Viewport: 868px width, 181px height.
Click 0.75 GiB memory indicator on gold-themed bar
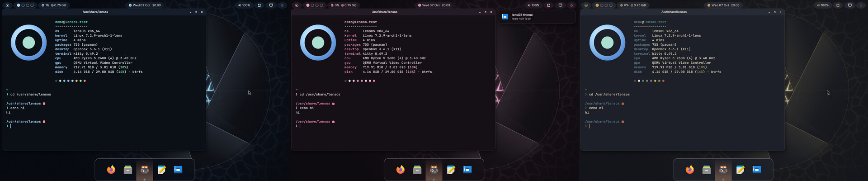point(637,5)
